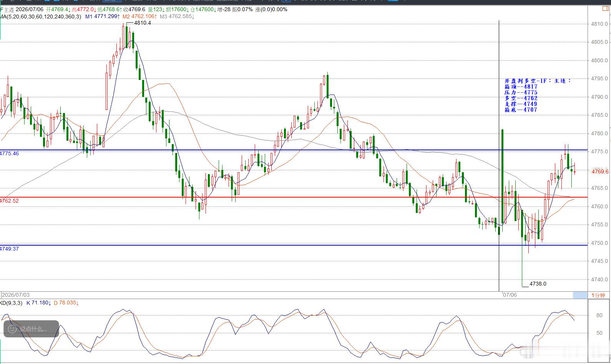The height and width of the screenshot is (364, 611).
Task: Open MA(5,20,60...) indicator parameter settings
Action: (41, 17)
